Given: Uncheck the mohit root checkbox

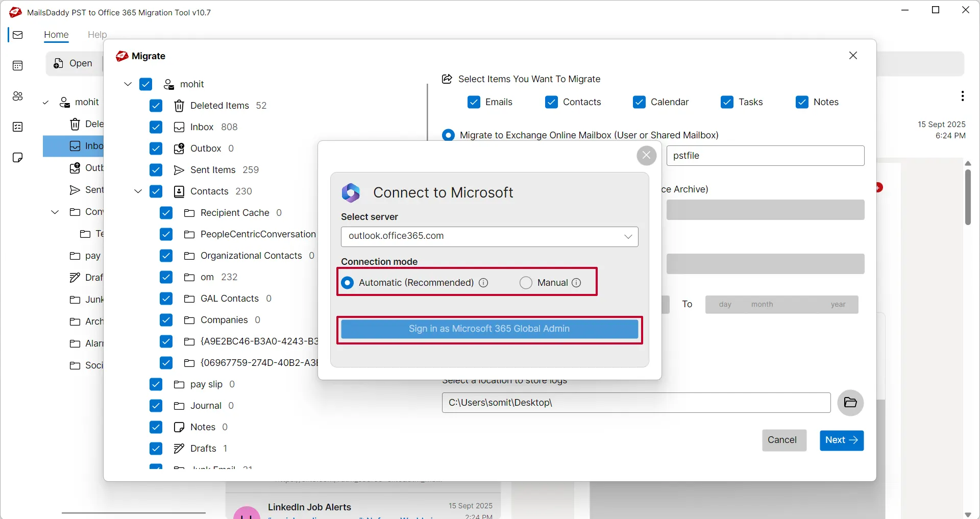Looking at the screenshot, I should (x=145, y=84).
